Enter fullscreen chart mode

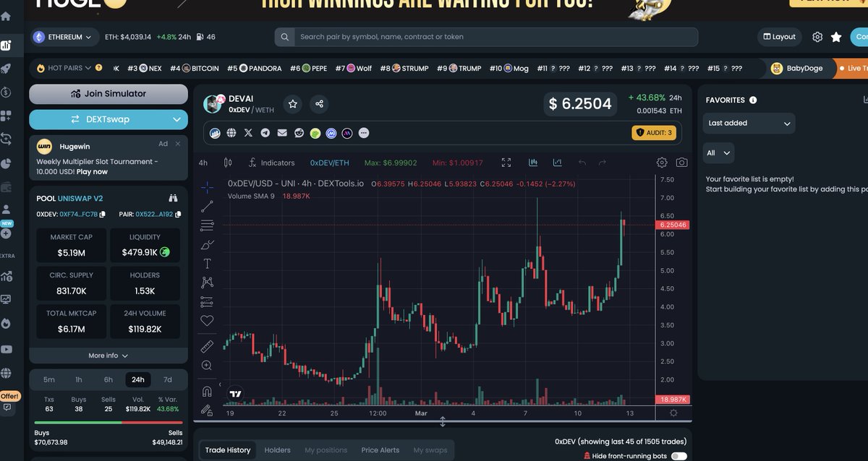coord(506,163)
